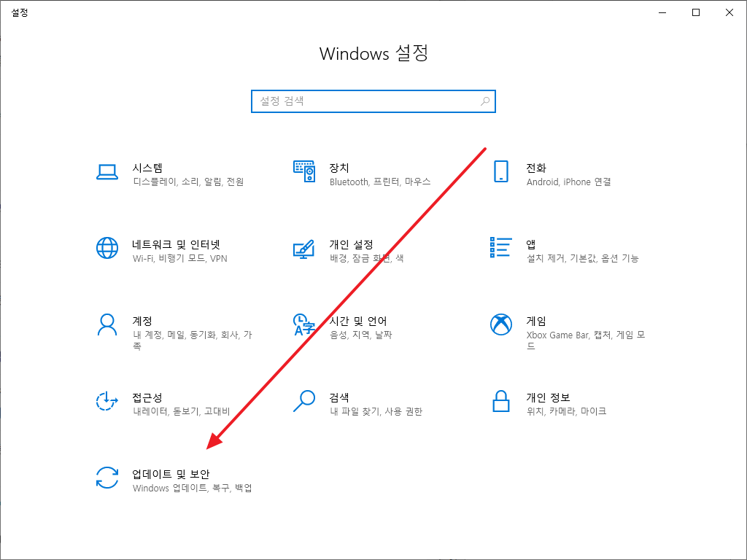Click the 접근성 dashed clock icon
The height and width of the screenshot is (560, 747).
point(107,401)
